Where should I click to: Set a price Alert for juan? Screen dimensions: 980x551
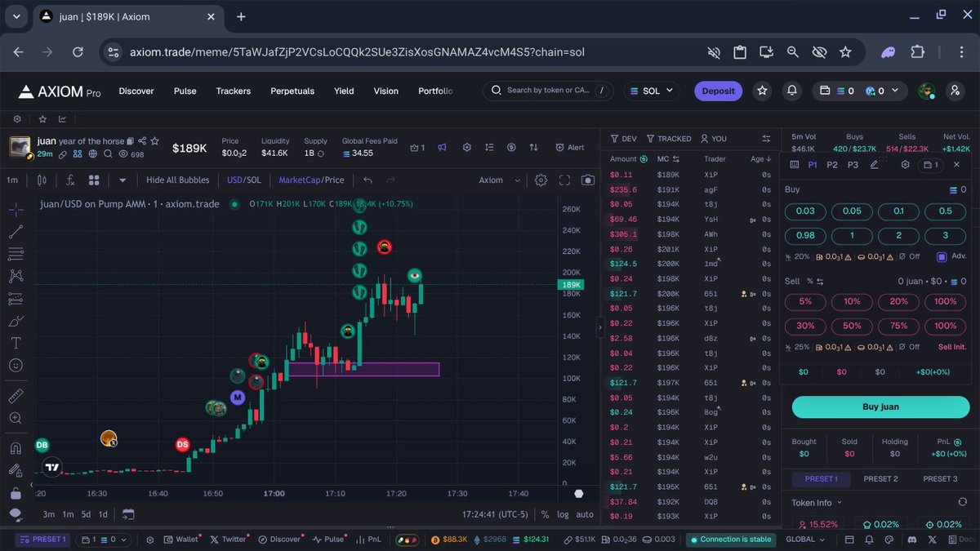pyautogui.click(x=570, y=148)
